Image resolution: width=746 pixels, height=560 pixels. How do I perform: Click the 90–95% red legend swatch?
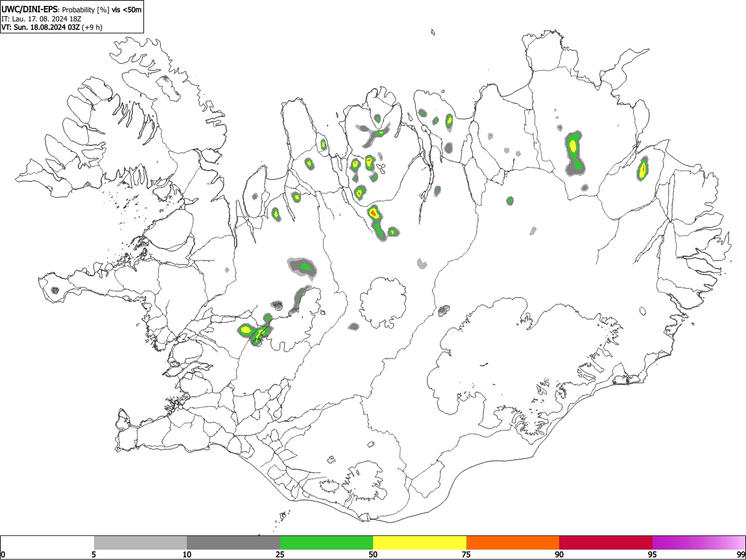pyautogui.click(x=606, y=542)
